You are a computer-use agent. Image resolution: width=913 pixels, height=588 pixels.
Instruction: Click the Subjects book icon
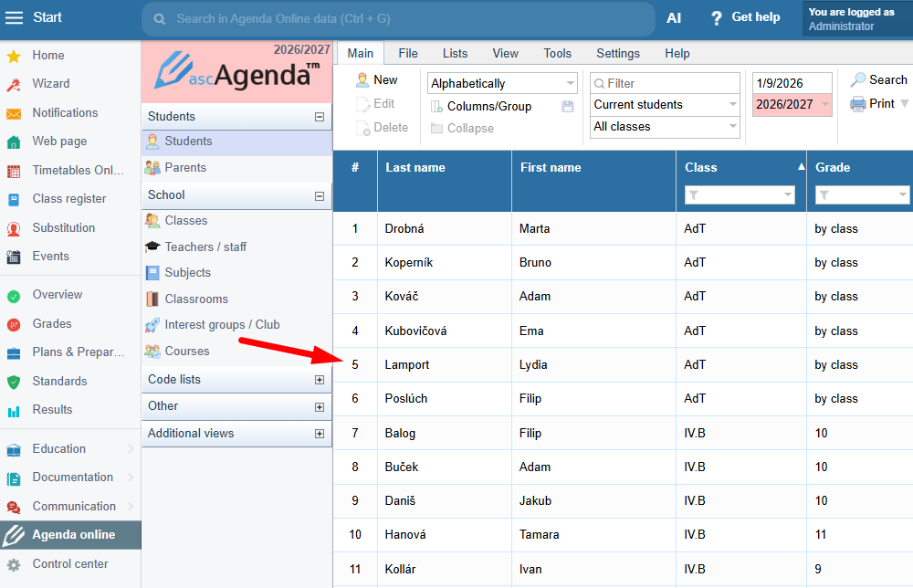152,272
